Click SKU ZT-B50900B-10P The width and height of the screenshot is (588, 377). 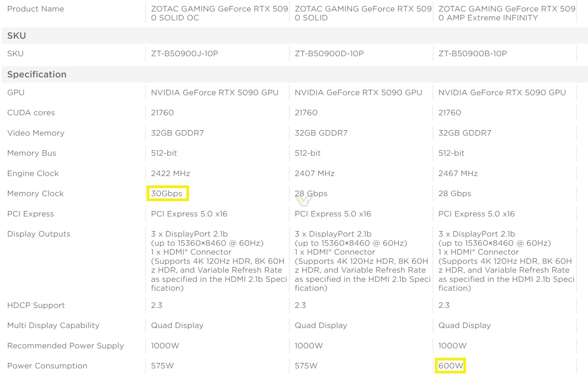point(472,53)
